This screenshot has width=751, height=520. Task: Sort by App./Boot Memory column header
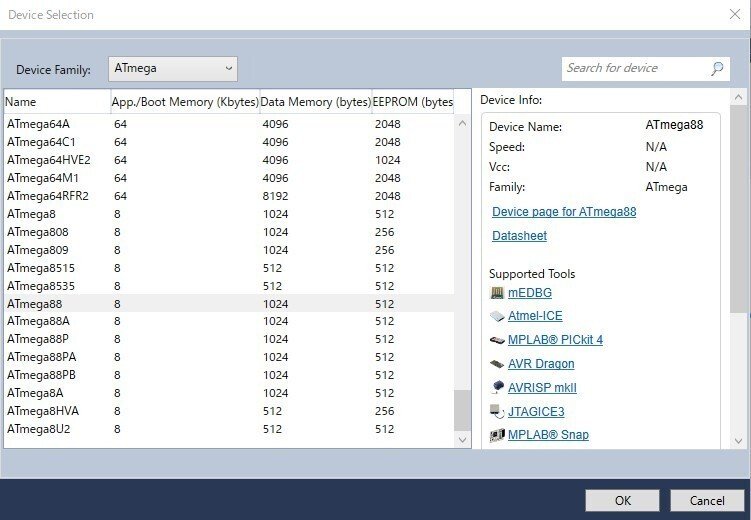(x=185, y=102)
